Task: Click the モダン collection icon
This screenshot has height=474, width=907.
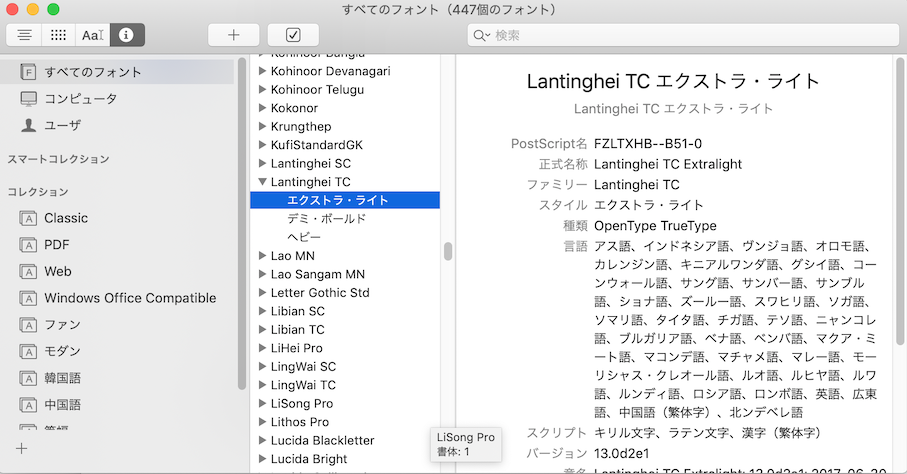Action: point(28,351)
